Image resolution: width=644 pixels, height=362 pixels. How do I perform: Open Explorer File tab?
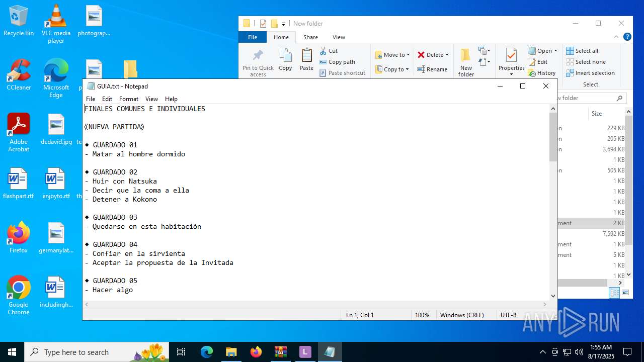253,37
